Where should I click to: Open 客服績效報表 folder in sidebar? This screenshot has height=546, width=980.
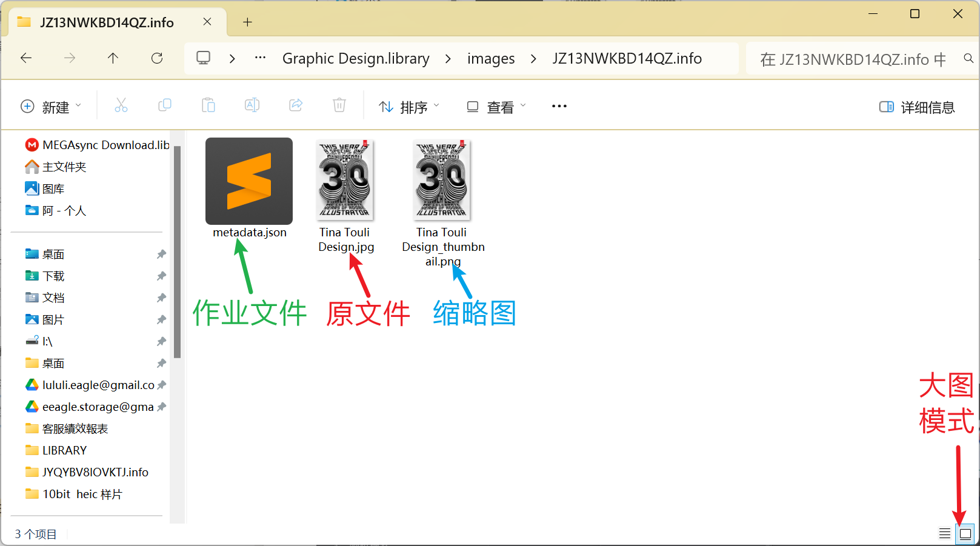(67, 428)
